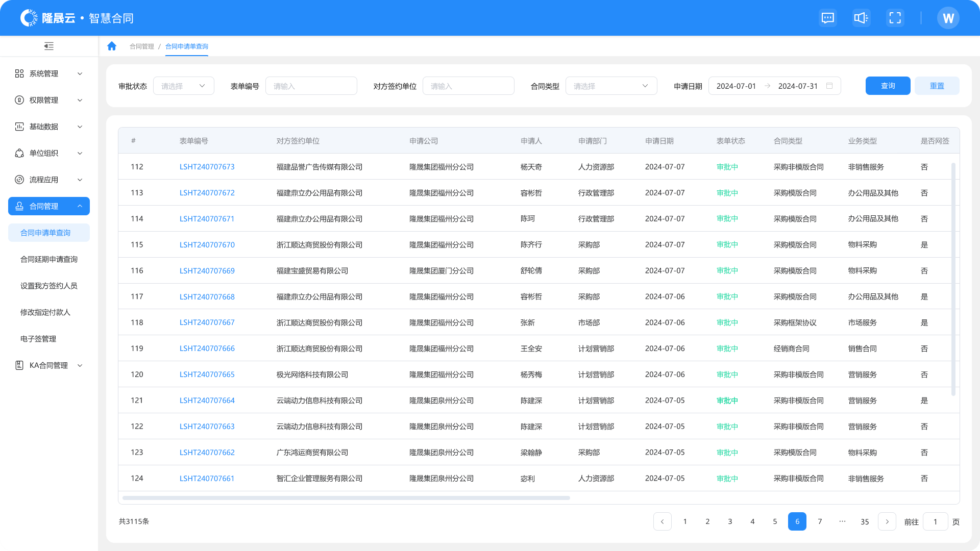This screenshot has width=980, height=551.
Task: Open form LSHT240707666 link
Action: click(207, 348)
